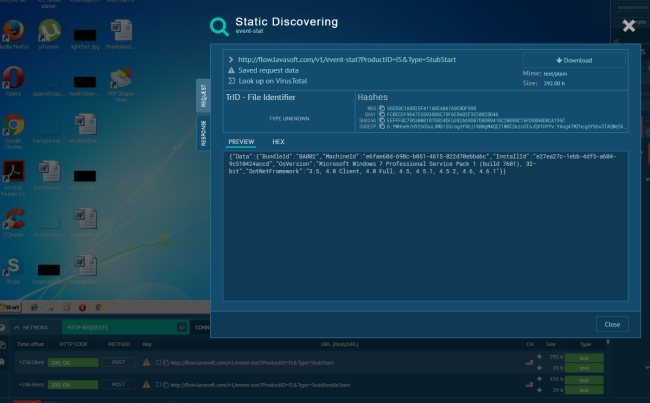The height and width of the screenshot is (403, 650).
Task: Click the Time offset column header
Action: (x=31, y=344)
